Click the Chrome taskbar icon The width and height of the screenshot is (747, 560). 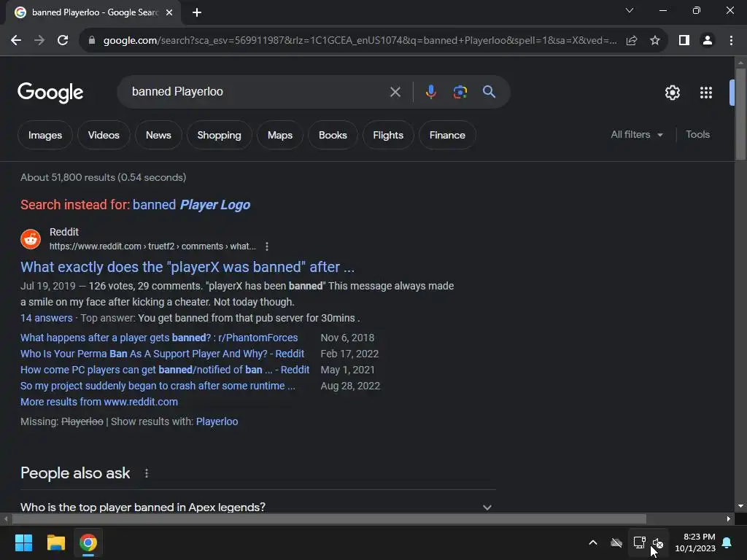(x=88, y=542)
